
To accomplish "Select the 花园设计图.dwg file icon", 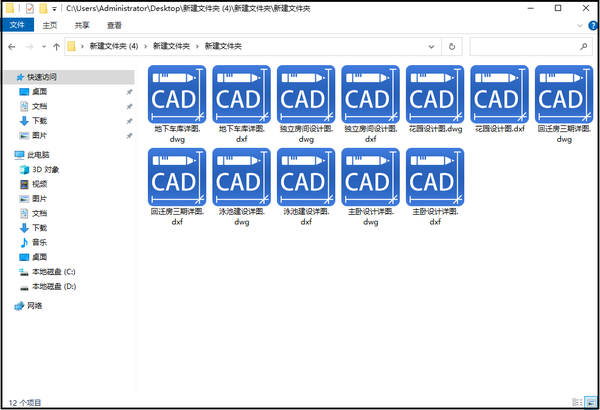I will (x=435, y=94).
